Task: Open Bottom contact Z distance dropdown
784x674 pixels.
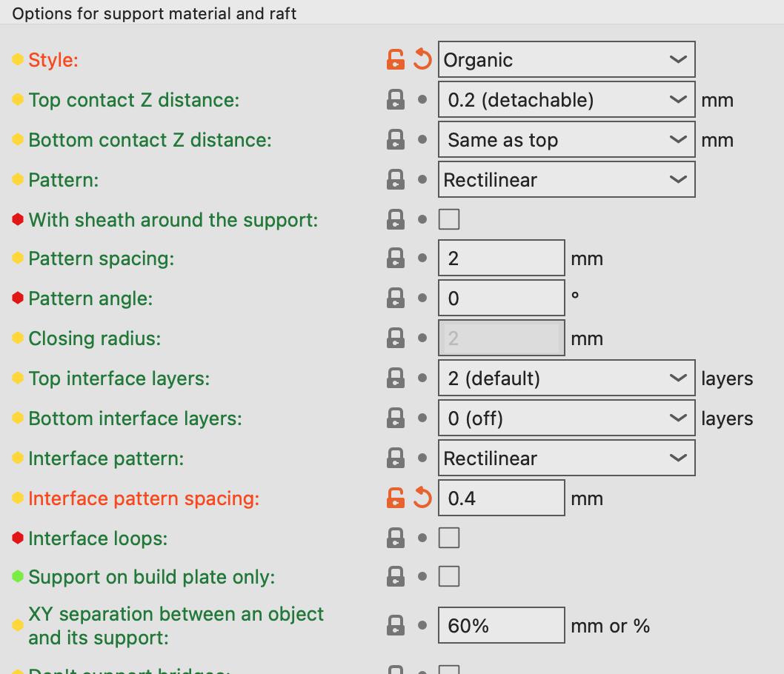Action: [x=566, y=139]
